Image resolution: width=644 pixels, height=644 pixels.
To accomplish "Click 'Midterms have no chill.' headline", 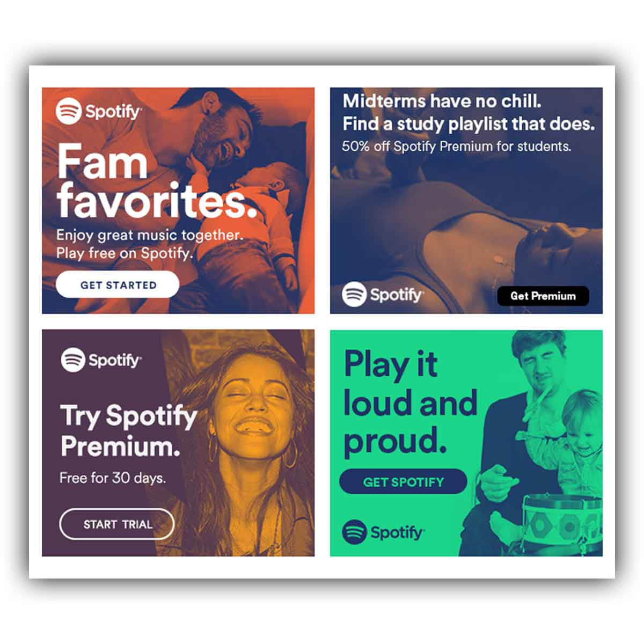I will pos(442,101).
